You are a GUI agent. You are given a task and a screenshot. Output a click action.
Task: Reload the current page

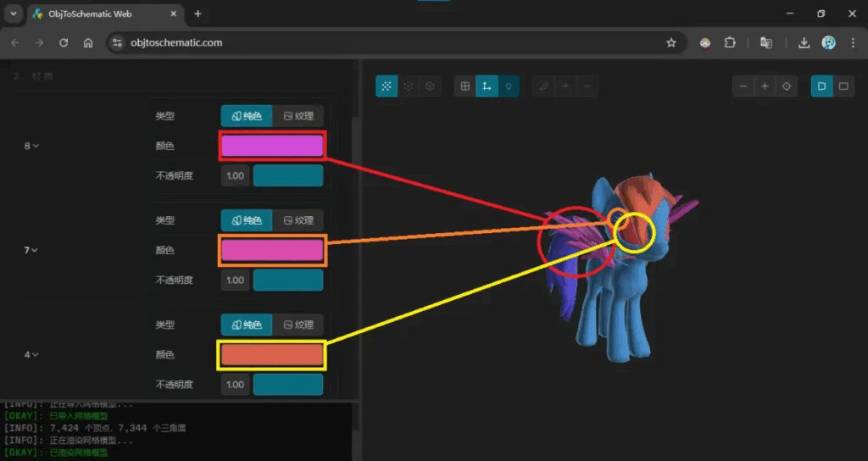64,42
